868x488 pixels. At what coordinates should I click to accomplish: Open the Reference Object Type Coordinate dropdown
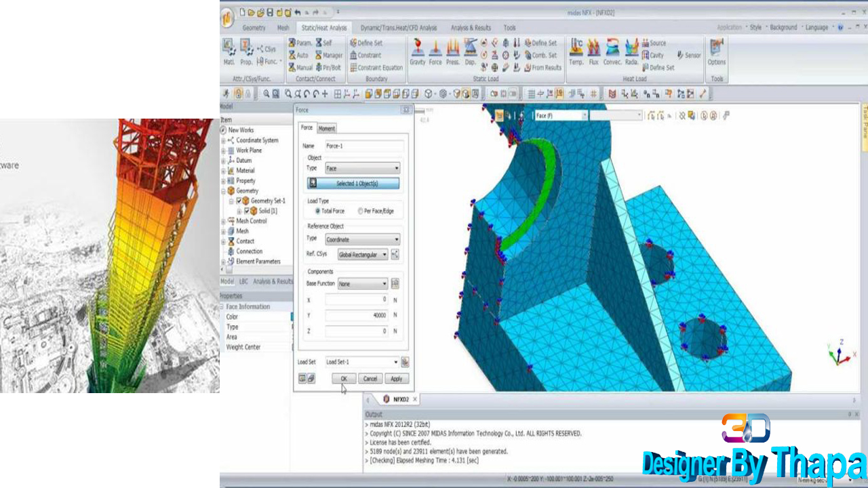point(362,239)
